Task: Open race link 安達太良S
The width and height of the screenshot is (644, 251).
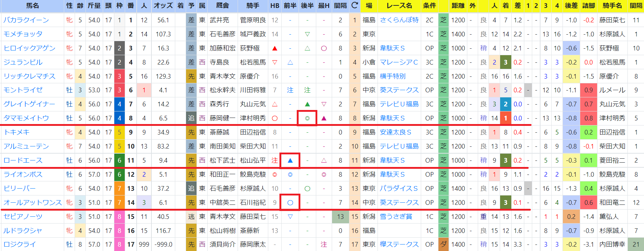Action: pyautogui.click(x=396, y=132)
